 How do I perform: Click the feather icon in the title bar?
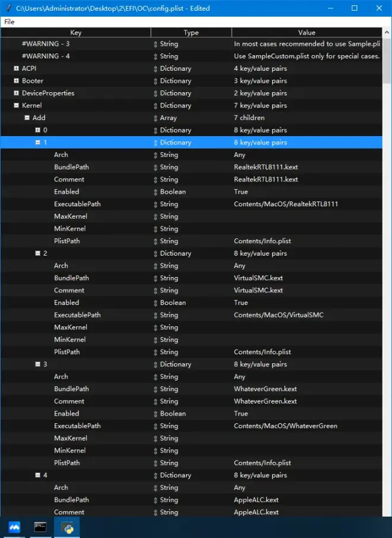[9, 8]
